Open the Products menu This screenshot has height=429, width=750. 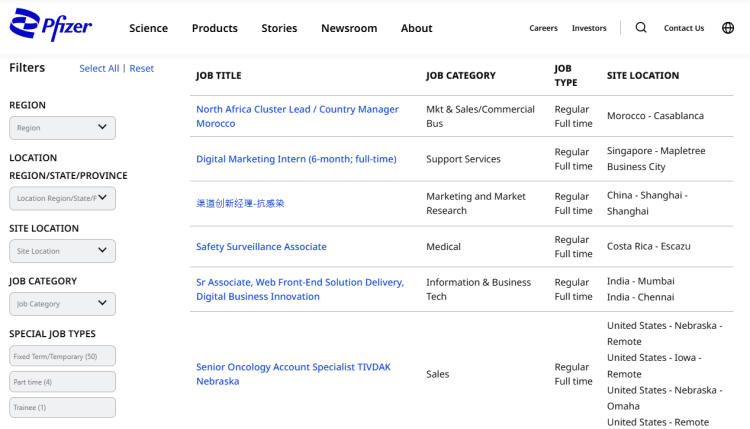[x=214, y=28]
